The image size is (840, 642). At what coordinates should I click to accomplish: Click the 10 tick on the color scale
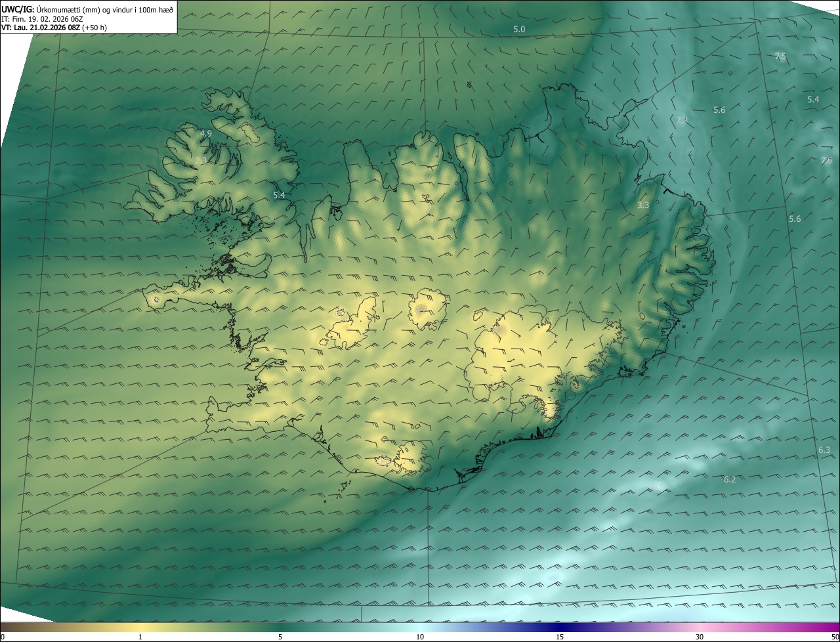[420, 637]
